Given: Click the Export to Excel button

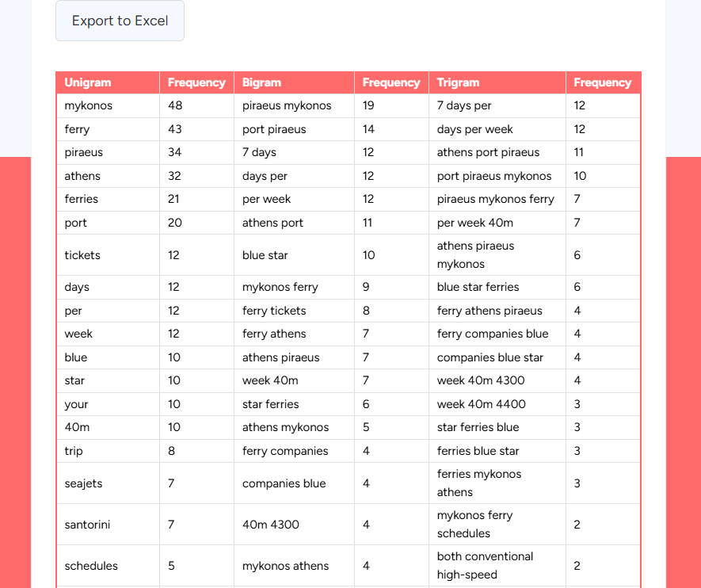Looking at the screenshot, I should click(x=120, y=21).
